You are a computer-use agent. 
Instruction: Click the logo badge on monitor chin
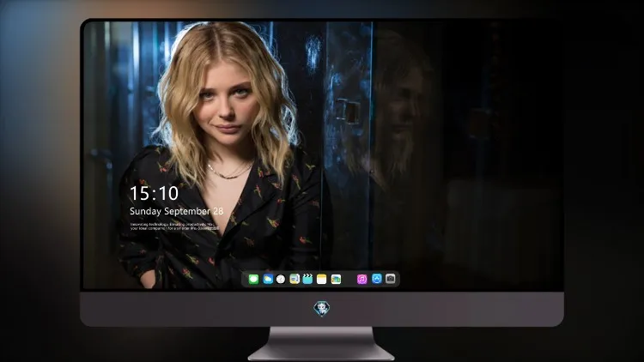(322, 309)
